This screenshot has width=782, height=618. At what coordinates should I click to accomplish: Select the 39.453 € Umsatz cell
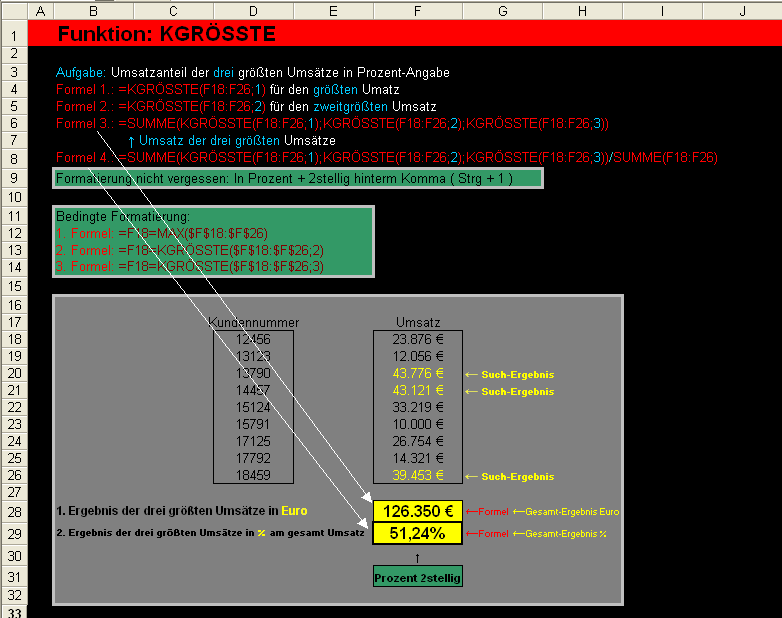click(417, 476)
